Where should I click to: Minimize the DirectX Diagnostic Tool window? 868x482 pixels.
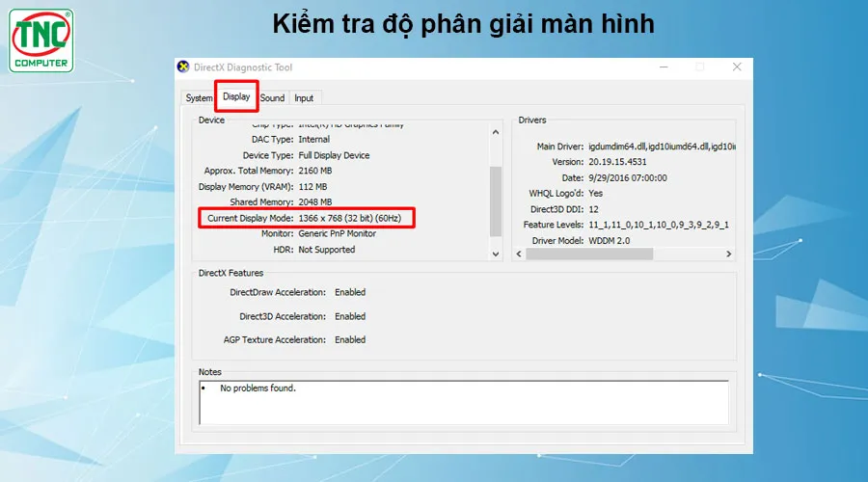tap(664, 67)
